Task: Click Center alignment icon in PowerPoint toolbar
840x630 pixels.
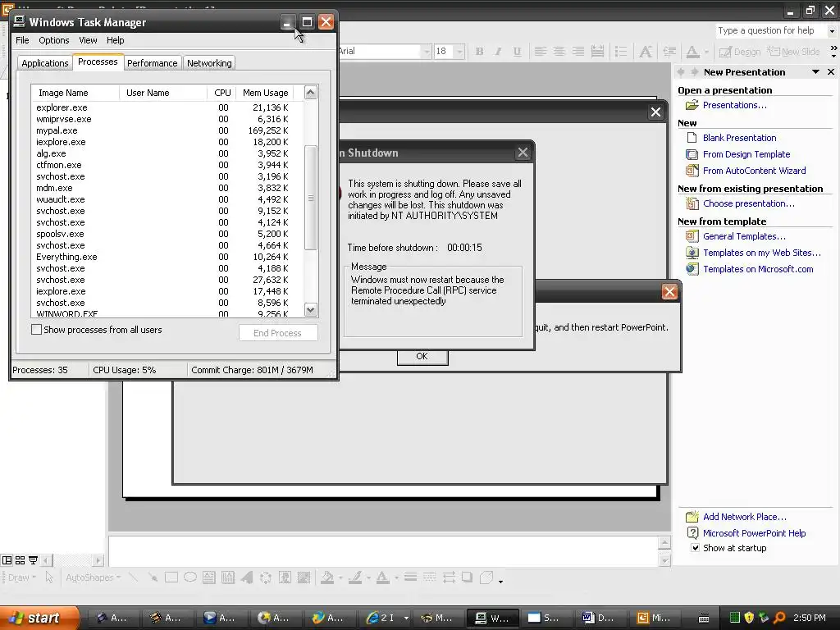Action: [x=559, y=52]
